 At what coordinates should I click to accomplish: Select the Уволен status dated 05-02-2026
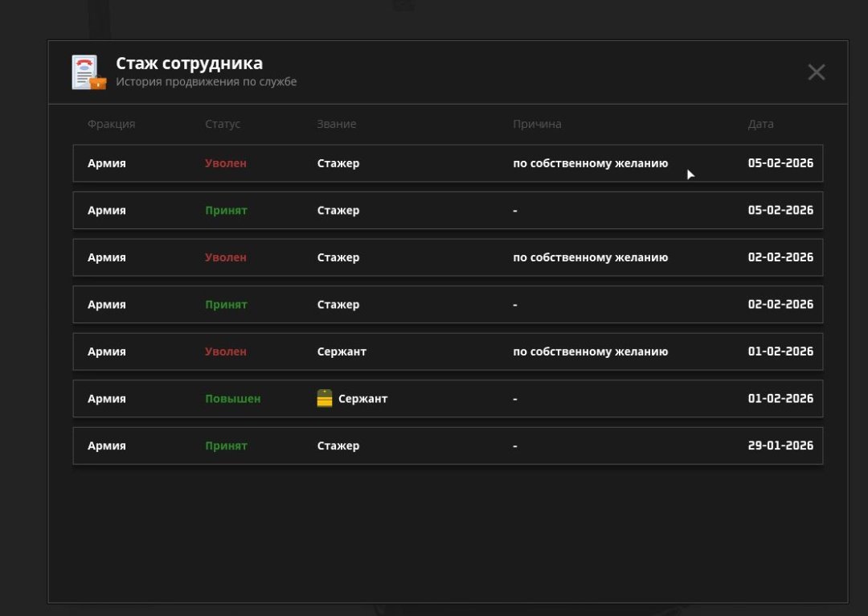[x=225, y=163]
